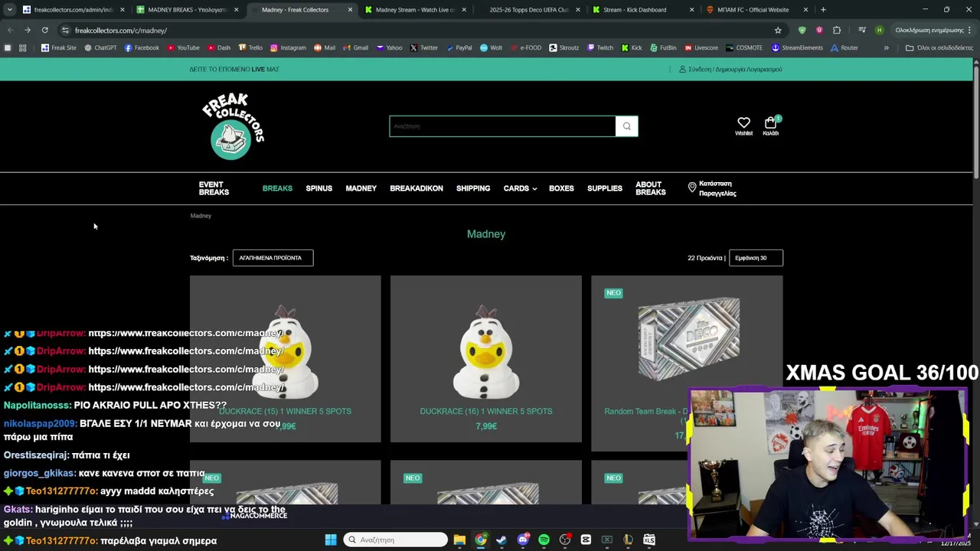Open the Chrome three-dot menu

(x=970, y=30)
